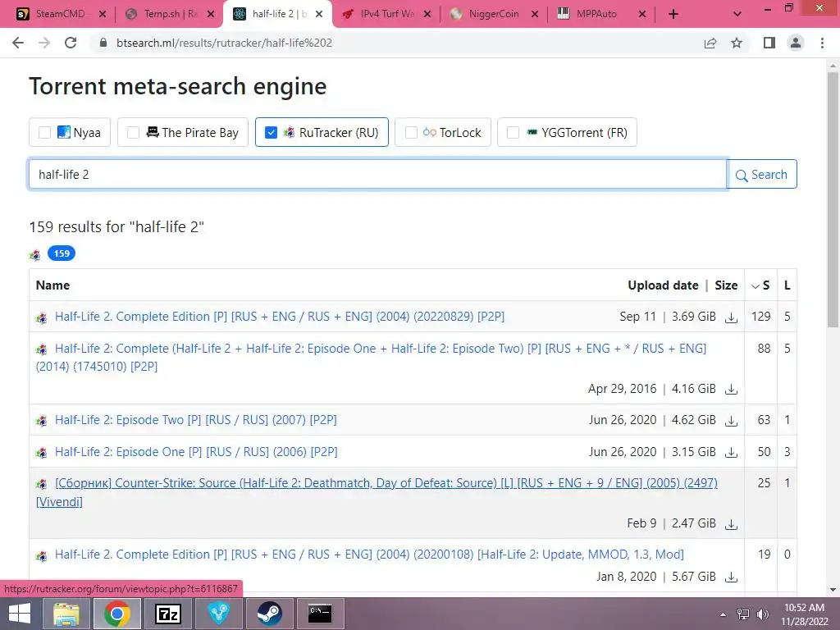The image size is (840, 630).
Task: Uncheck the RuTracker (RU) source
Action: (271, 132)
